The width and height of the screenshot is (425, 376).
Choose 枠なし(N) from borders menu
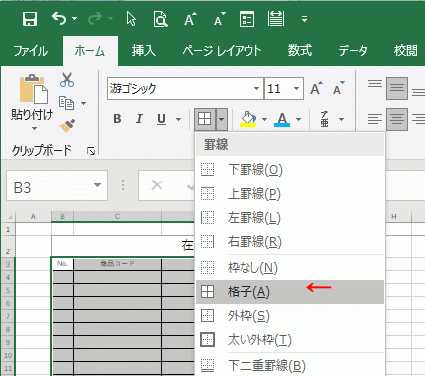[290, 268]
